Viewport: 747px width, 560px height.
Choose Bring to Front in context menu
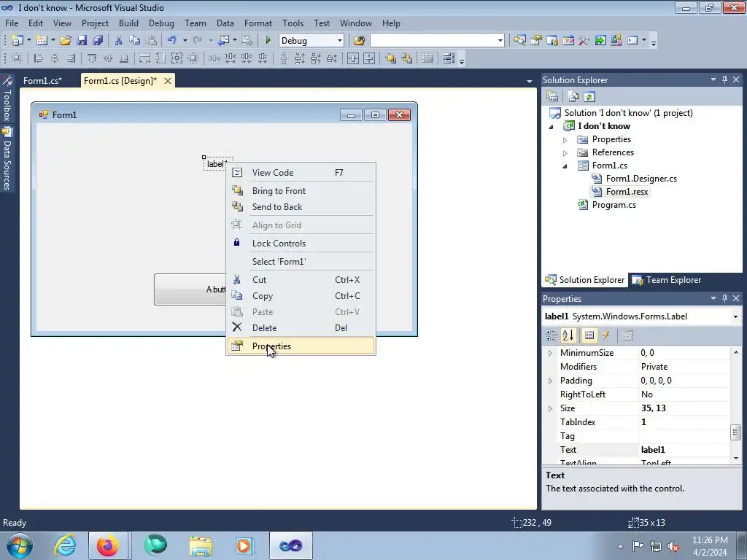click(301, 190)
